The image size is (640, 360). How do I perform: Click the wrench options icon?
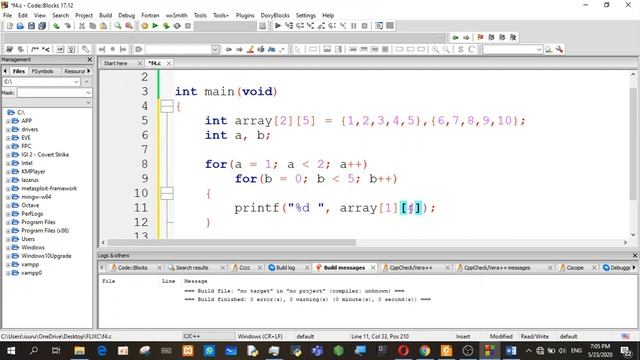coord(560,49)
